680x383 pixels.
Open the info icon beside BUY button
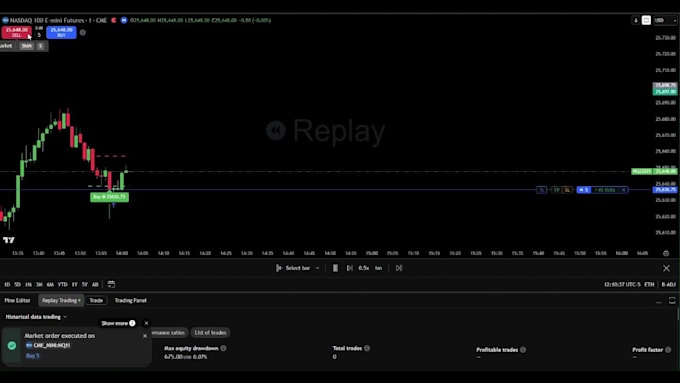[x=82, y=32]
